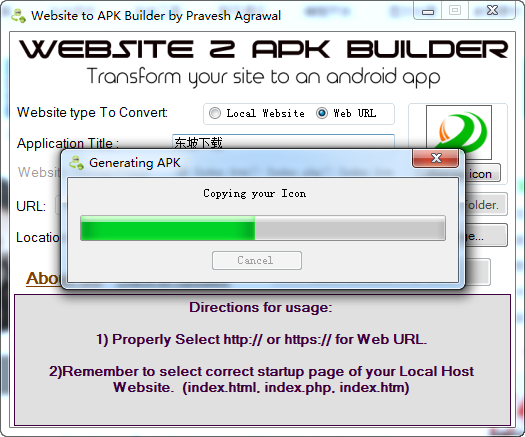
Task: Click the Application Title text field
Action: (283, 142)
